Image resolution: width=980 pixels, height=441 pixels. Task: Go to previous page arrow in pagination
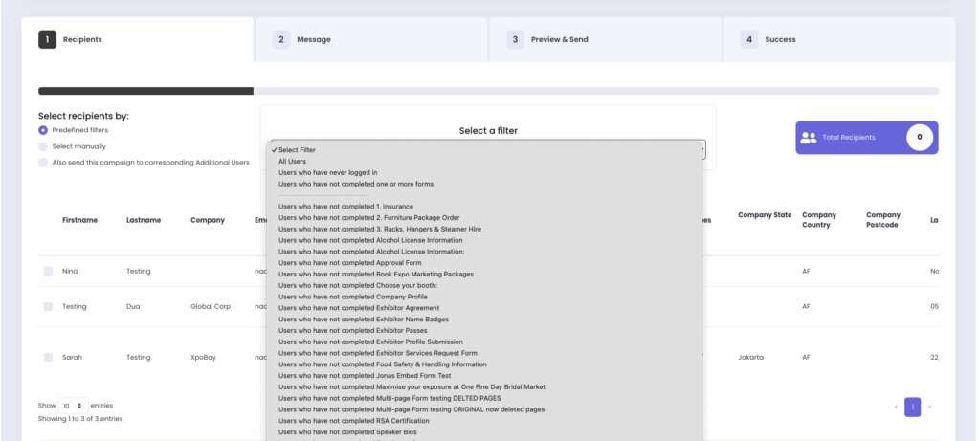pyautogui.click(x=896, y=407)
